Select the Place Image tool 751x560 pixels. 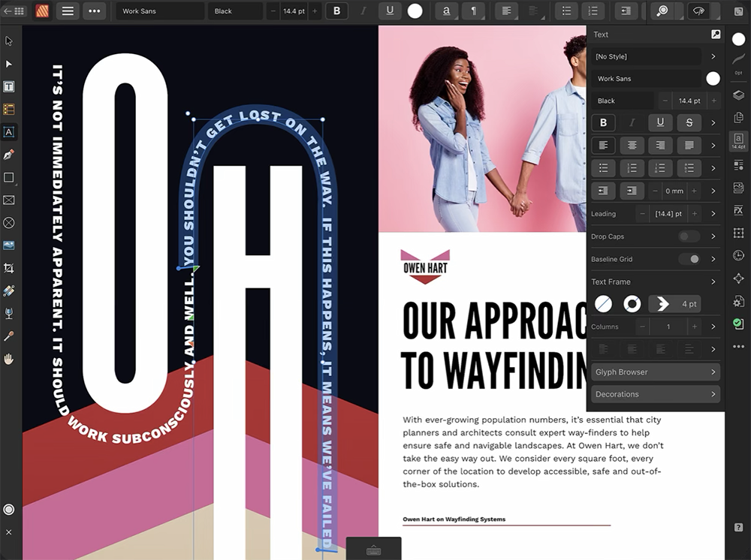[x=8, y=245]
